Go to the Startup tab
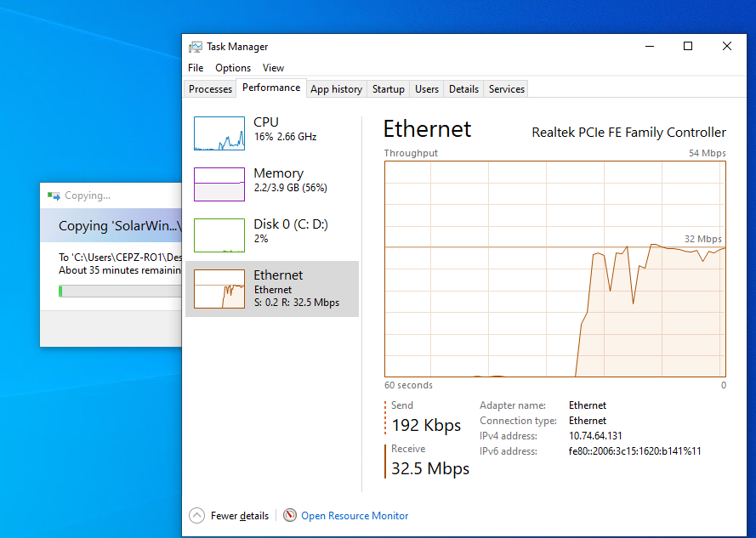This screenshot has height=538, width=756. pos(388,89)
